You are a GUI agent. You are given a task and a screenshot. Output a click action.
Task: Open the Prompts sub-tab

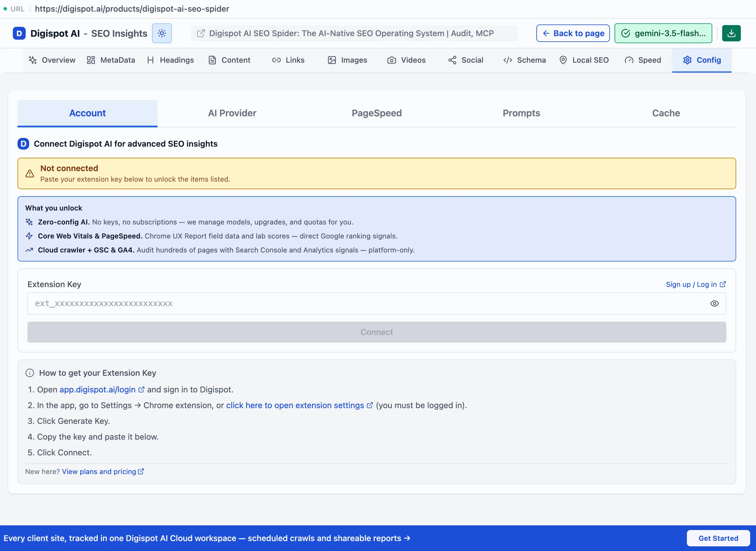point(521,113)
